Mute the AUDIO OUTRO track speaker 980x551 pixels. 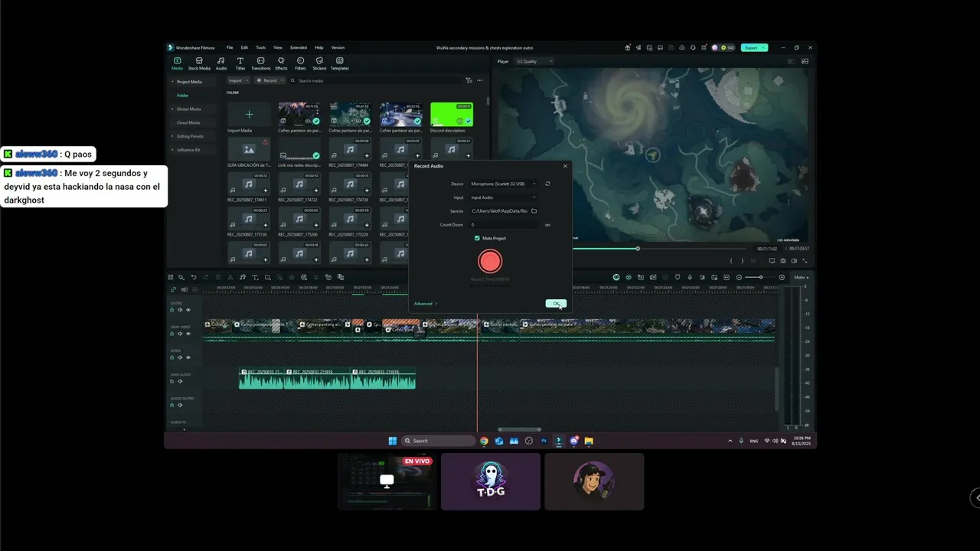[x=180, y=406]
